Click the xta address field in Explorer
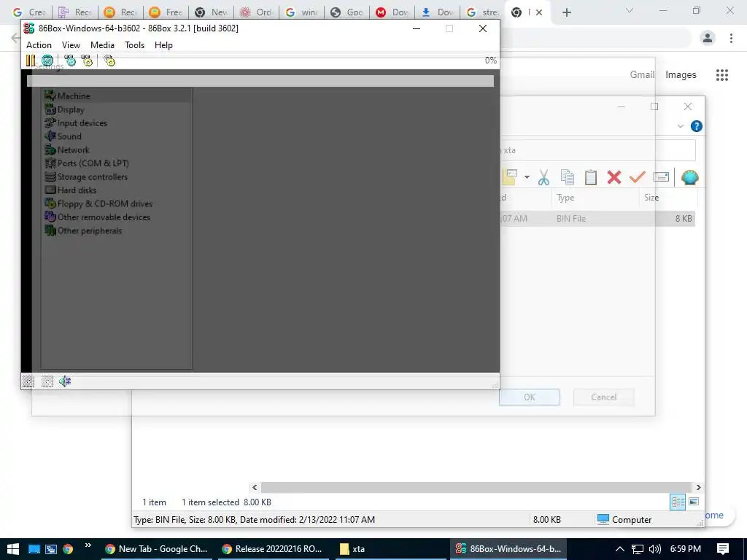This screenshot has width=747, height=560. pyautogui.click(x=598, y=150)
